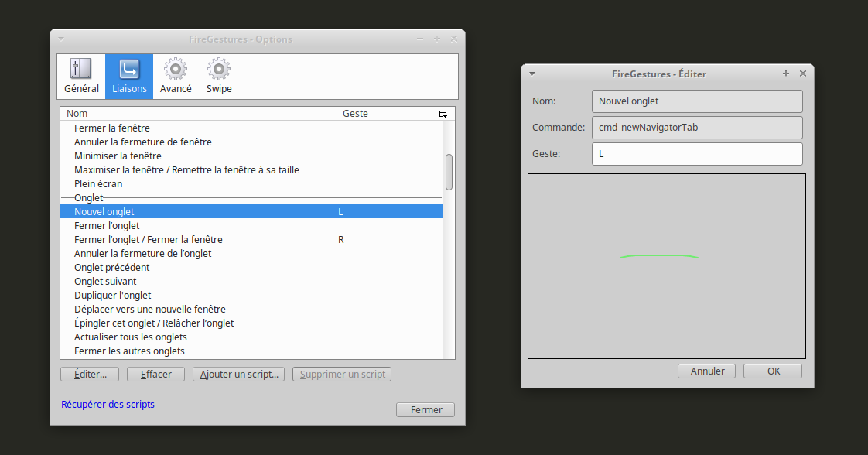Screen dimensions: 868x455
Task: Click the gestures list vertical scrollbar thumb
Action: pos(449,172)
